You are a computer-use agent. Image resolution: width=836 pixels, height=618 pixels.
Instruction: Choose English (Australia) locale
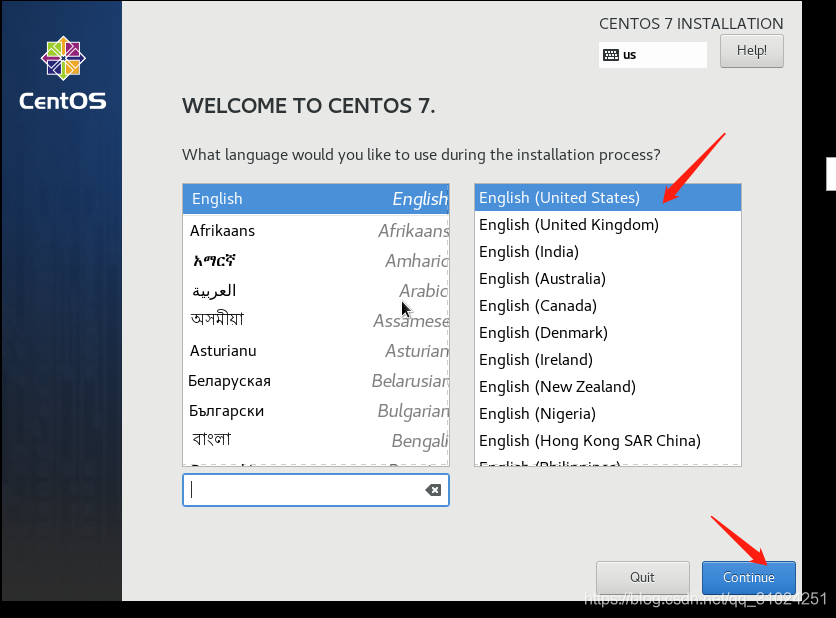(608, 279)
